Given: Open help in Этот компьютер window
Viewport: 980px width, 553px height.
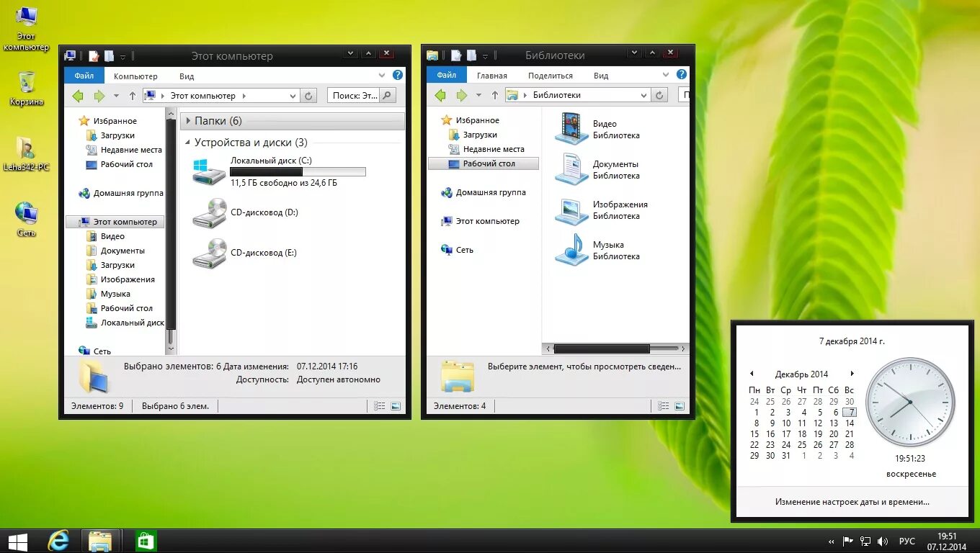Looking at the screenshot, I should [397, 75].
